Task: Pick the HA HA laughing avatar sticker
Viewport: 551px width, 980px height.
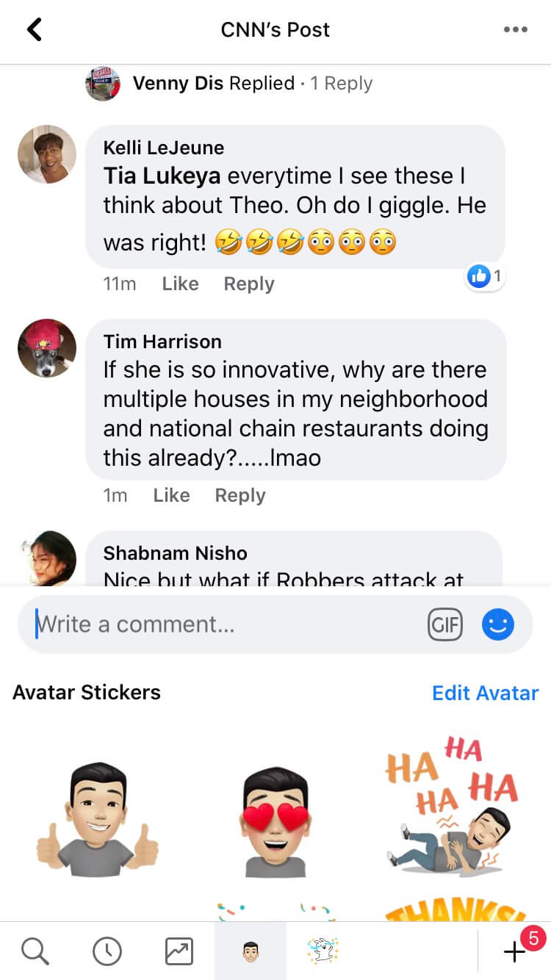Action: 451,804
